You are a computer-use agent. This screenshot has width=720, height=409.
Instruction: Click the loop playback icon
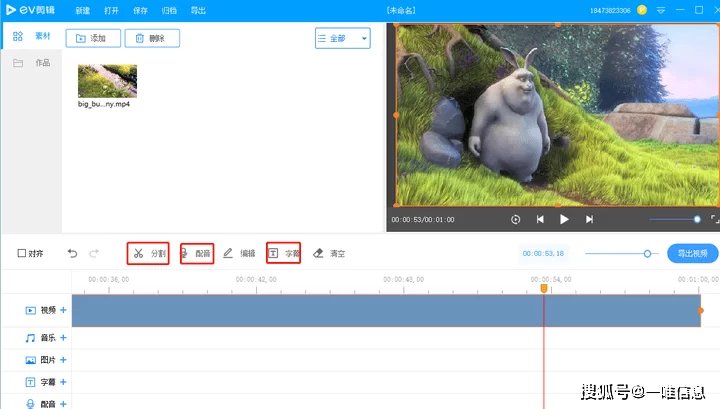tap(516, 219)
